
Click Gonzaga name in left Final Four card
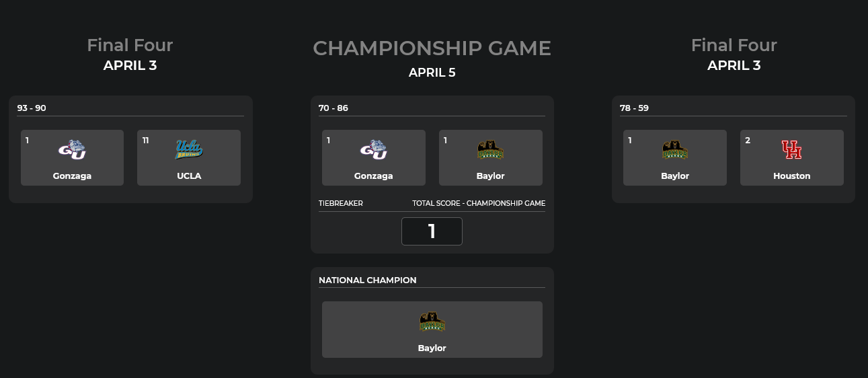(72, 176)
